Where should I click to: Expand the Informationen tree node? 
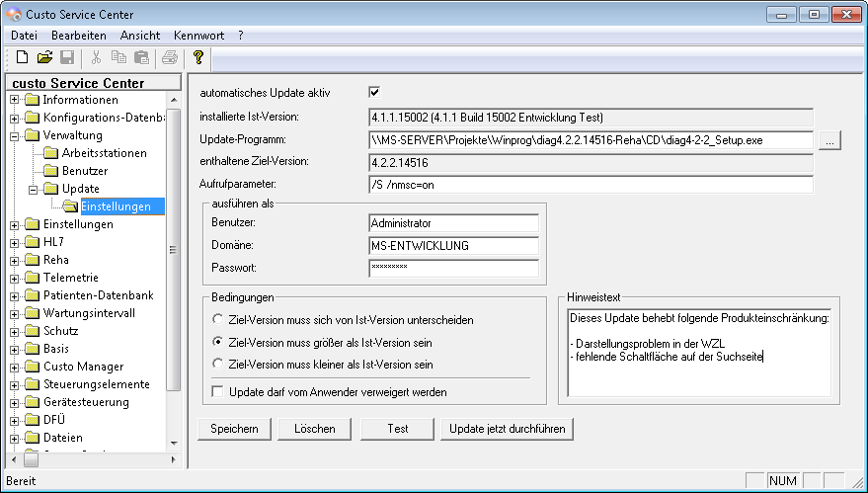point(15,100)
